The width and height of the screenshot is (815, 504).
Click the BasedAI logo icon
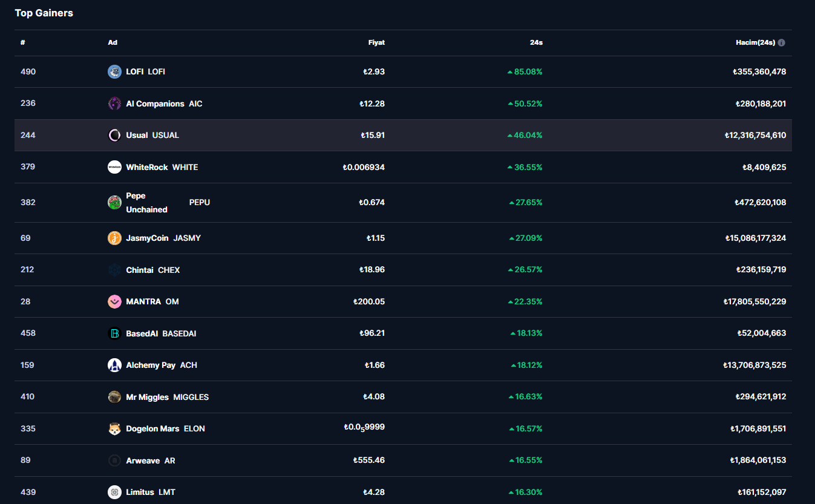pyautogui.click(x=114, y=333)
